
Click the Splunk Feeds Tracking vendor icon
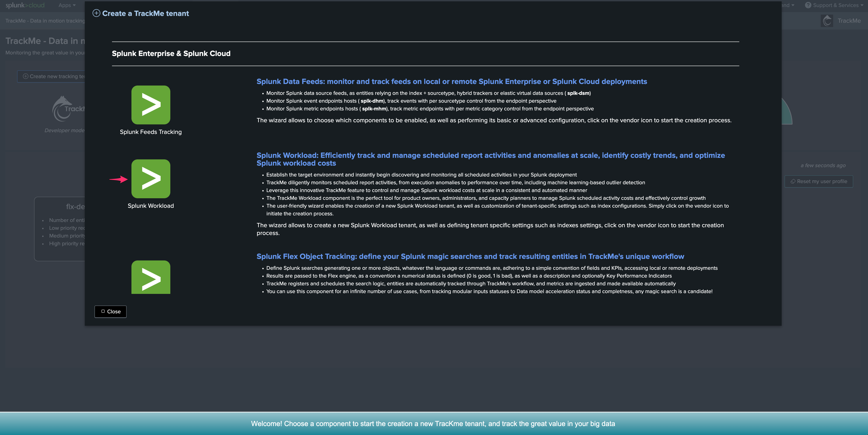[x=151, y=105]
